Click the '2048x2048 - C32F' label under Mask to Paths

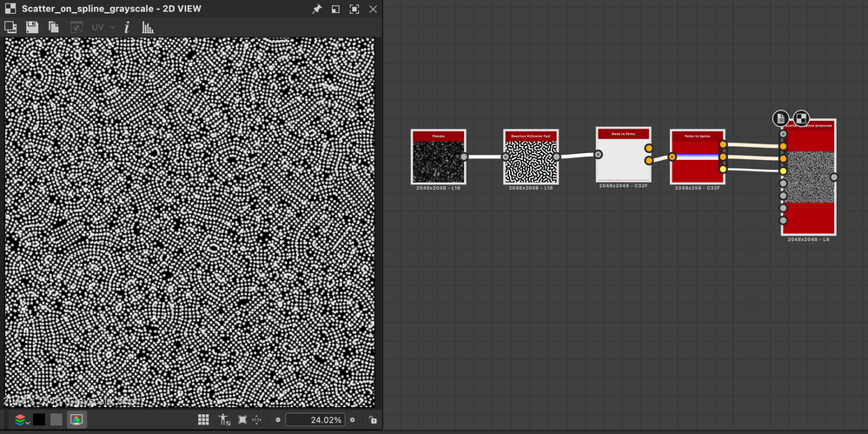pyautogui.click(x=623, y=185)
